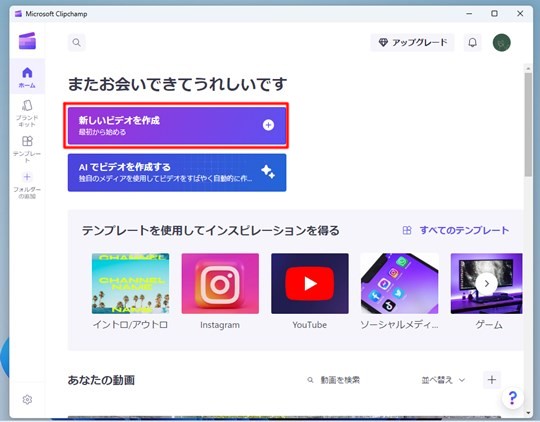Click the vertical scrollbar thumb
Viewport: 540px width, 422px height.
click(528, 125)
